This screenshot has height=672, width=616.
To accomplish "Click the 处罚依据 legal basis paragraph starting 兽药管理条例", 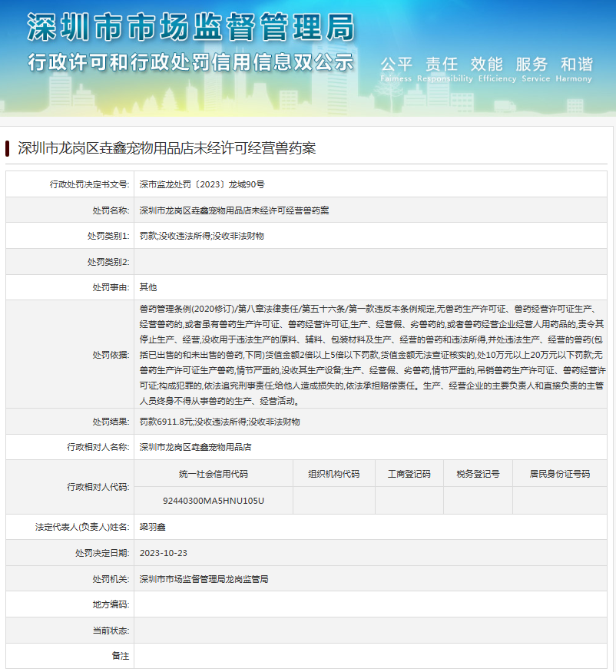I will (x=373, y=355).
